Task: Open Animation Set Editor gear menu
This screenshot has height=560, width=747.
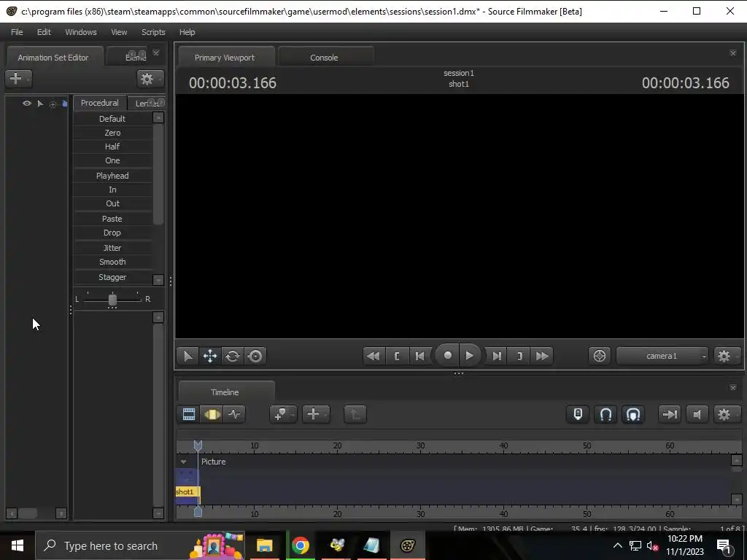Action: [150, 79]
